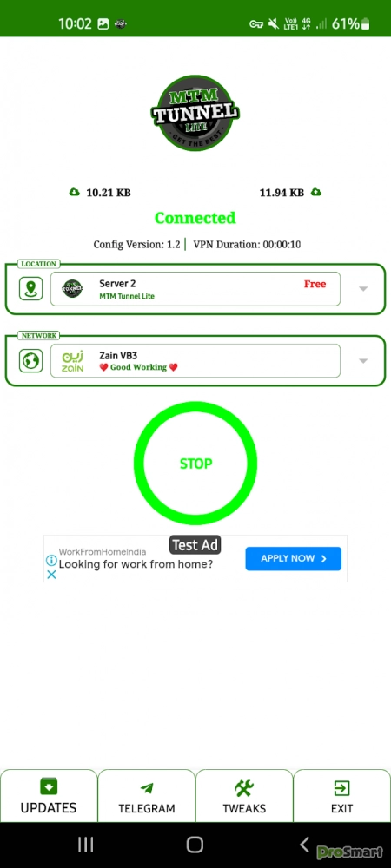Open the Updates tab
The width and height of the screenshot is (391, 868).
(49, 796)
